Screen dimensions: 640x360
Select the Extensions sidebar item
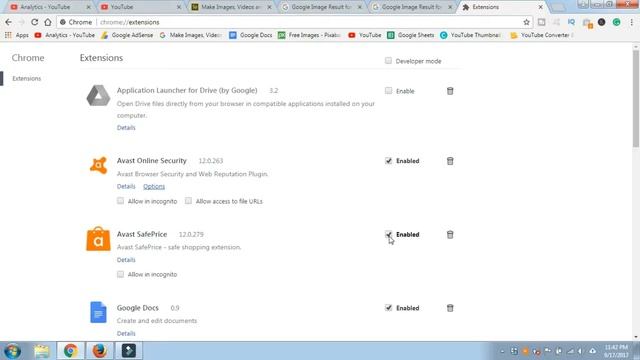[27, 78]
